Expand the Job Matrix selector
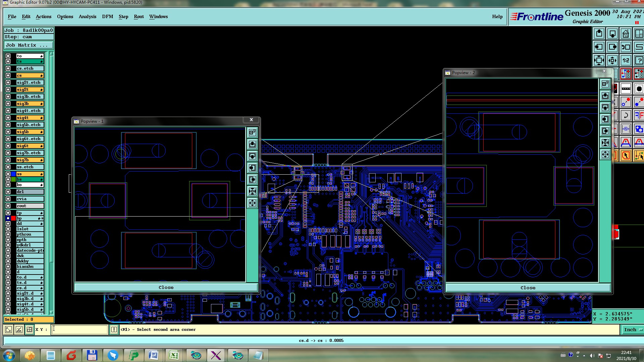The width and height of the screenshot is (644, 362). pyautogui.click(x=29, y=45)
